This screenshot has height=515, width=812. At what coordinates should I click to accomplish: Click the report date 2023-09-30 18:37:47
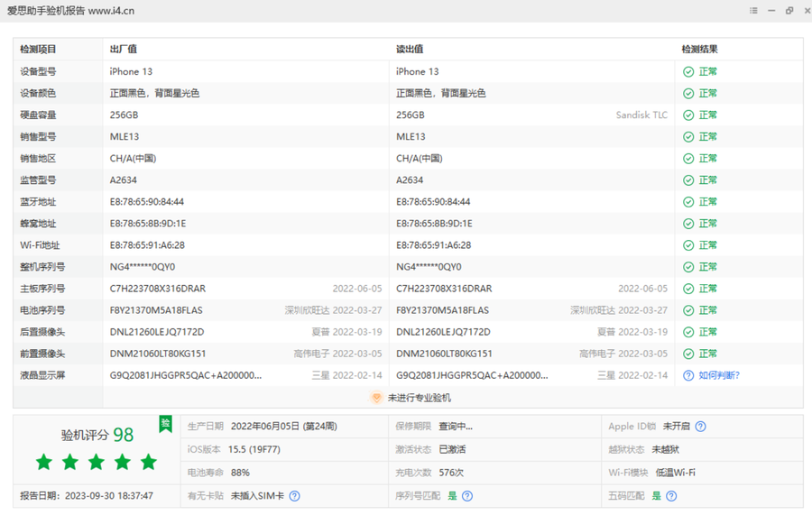point(109,496)
